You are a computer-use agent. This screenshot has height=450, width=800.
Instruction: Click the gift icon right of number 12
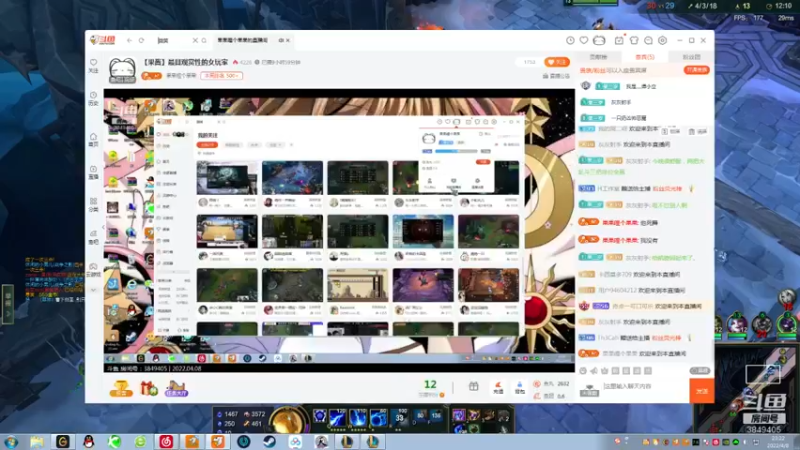tap(473, 387)
